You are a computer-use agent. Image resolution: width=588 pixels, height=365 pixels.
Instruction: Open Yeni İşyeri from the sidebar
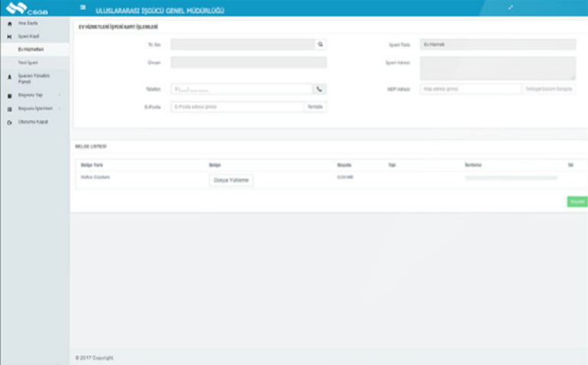[28, 62]
